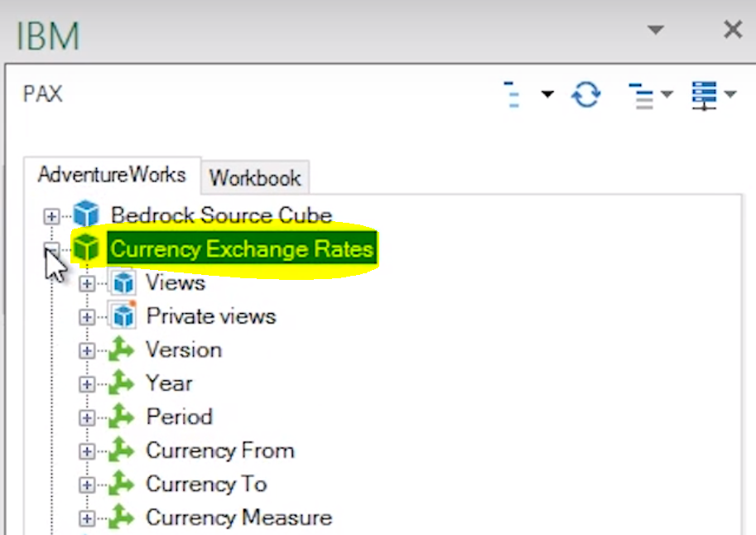This screenshot has height=535, width=756.
Task: Expand the Bedrock Source Cube node
Action: pos(51,215)
